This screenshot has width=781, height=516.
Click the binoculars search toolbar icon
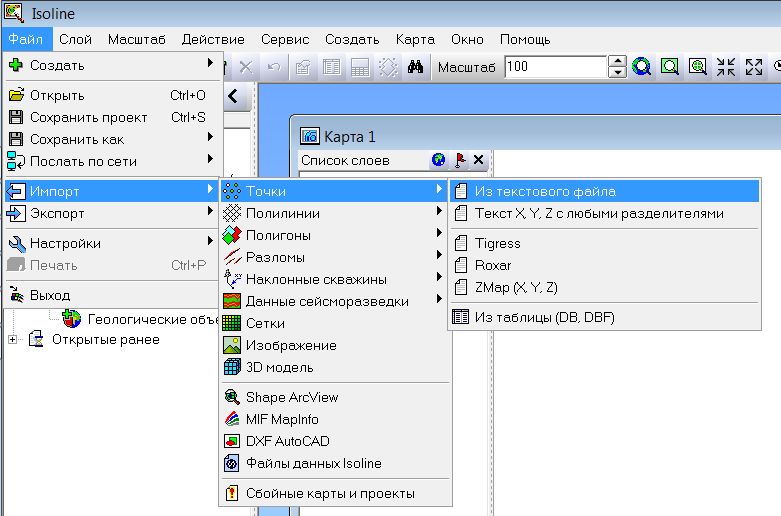point(415,67)
